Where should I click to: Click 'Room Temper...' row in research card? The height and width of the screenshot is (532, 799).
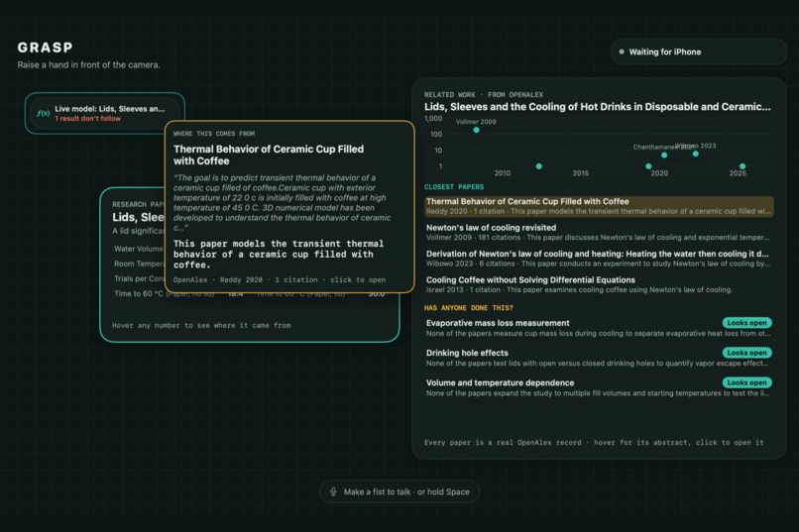tap(138, 264)
